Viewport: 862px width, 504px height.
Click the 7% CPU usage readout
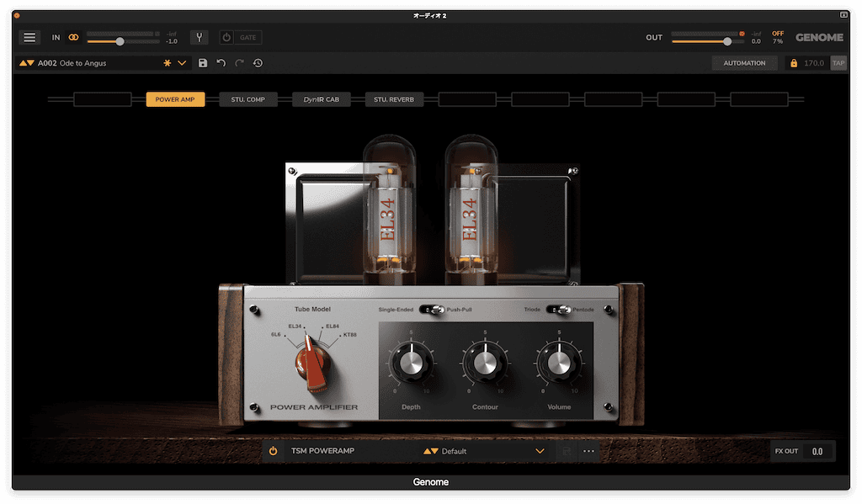pos(778,41)
